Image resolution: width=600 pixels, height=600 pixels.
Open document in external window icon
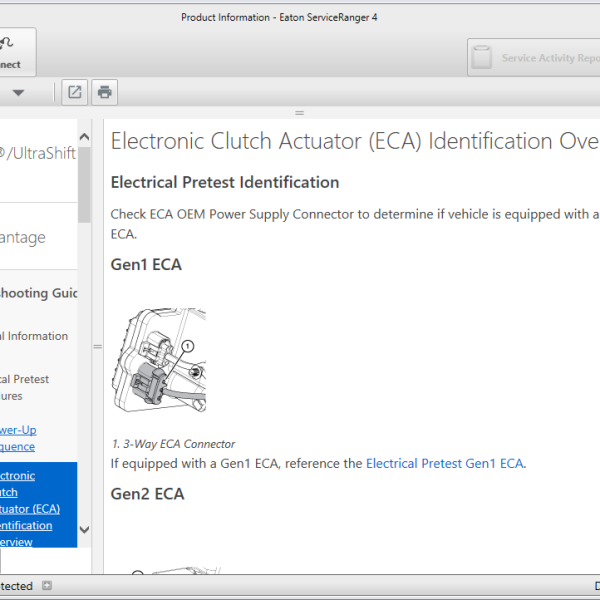coord(75,93)
